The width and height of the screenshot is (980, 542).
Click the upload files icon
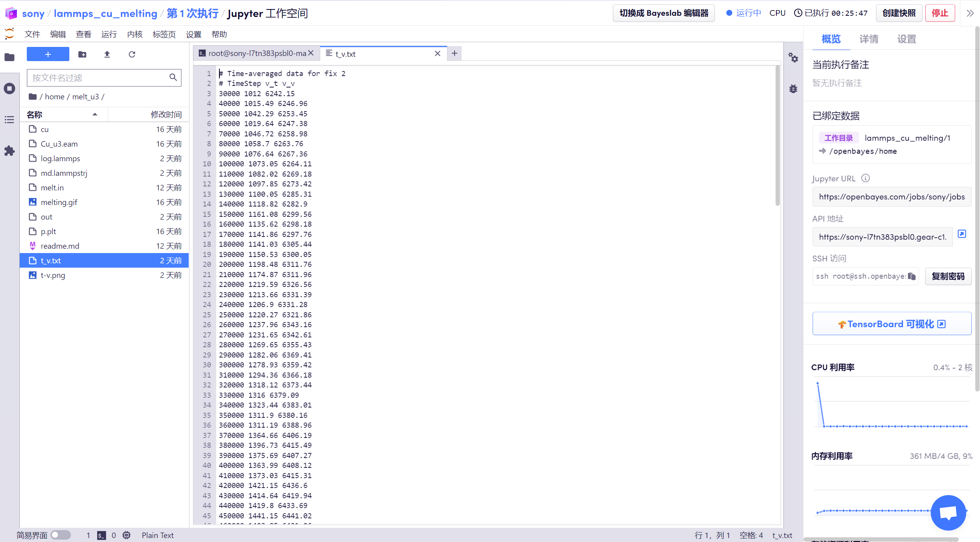pyautogui.click(x=107, y=54)
